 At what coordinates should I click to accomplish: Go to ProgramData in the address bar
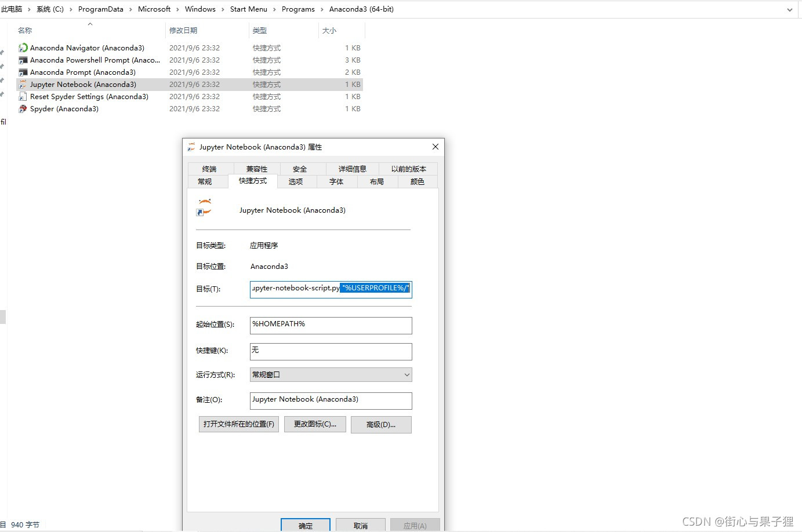point(101,9)
